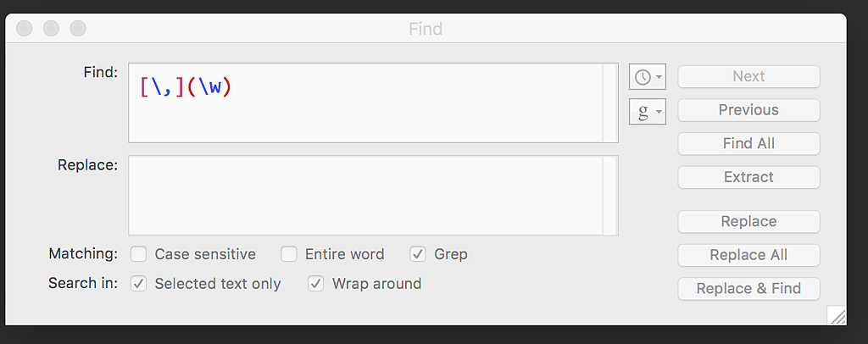Close the Find window
The image size is (868, 344).
pyautogui.click(x=24, y=29)
